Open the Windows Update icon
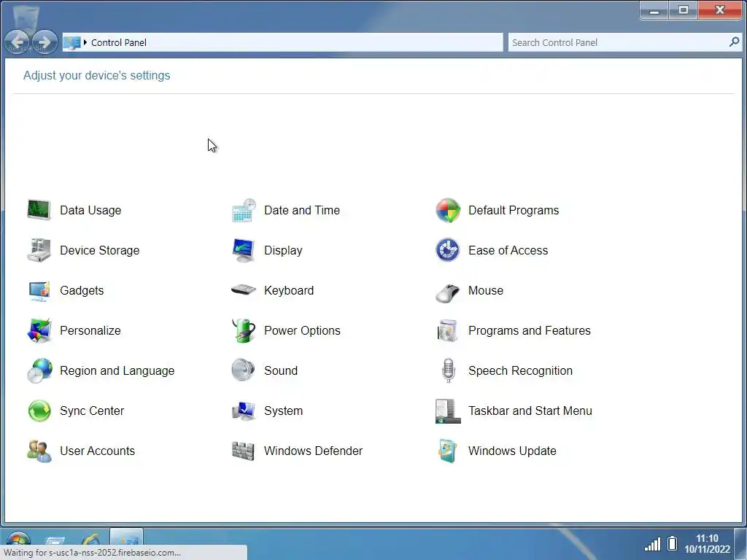 [448, 451]
